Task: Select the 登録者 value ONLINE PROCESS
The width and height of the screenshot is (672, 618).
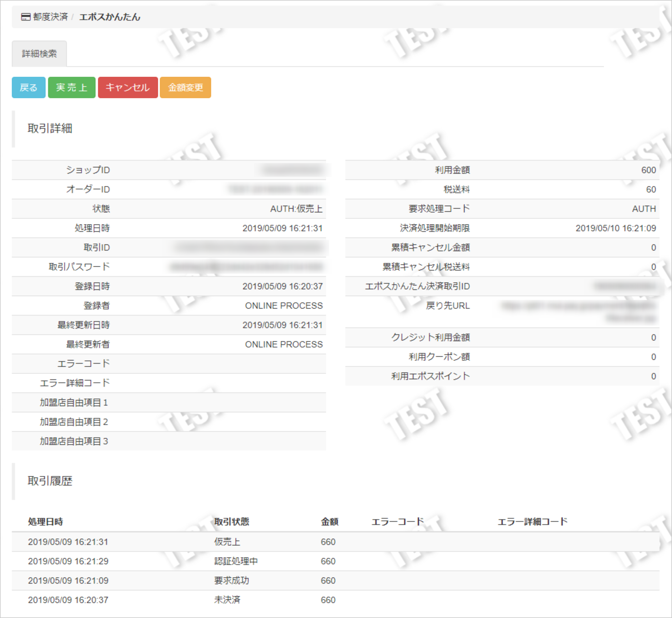Action: coord(284,306)
